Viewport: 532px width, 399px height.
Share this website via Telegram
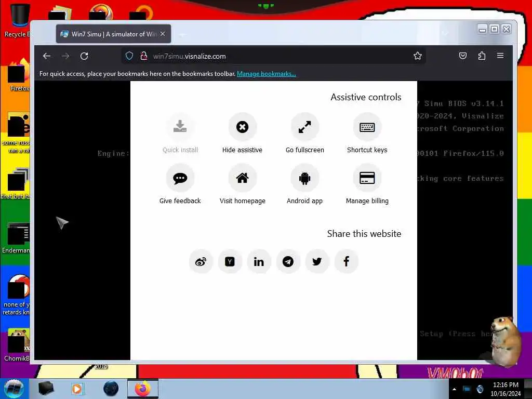point(288,261)
